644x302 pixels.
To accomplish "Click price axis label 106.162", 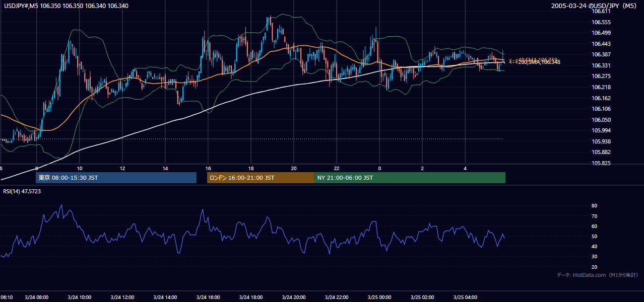I will pos(601,98).
